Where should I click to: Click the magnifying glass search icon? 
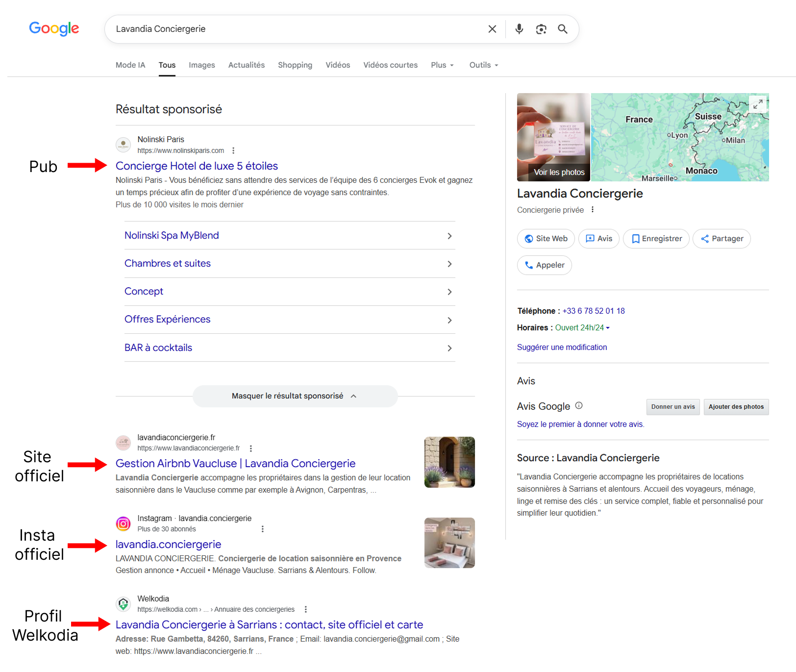point(563,29)
